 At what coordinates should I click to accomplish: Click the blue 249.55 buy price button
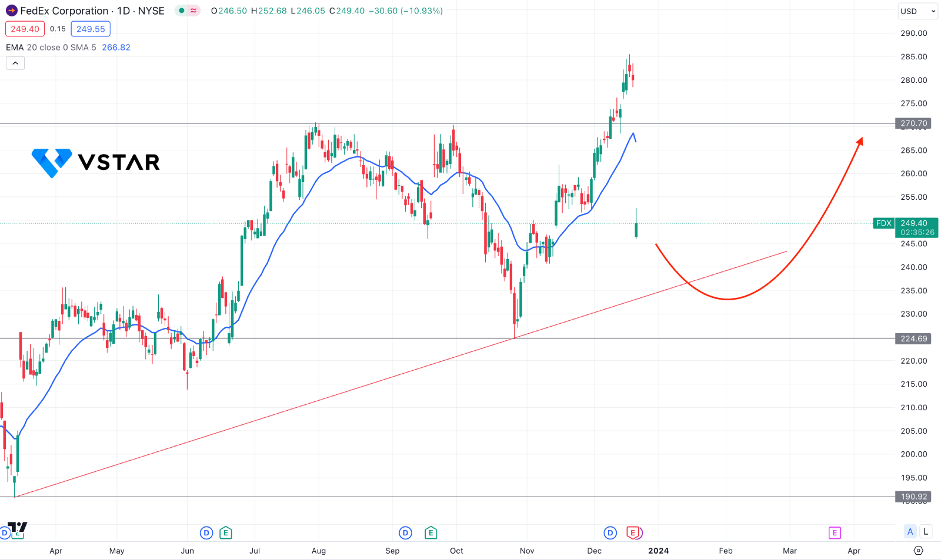91,29
